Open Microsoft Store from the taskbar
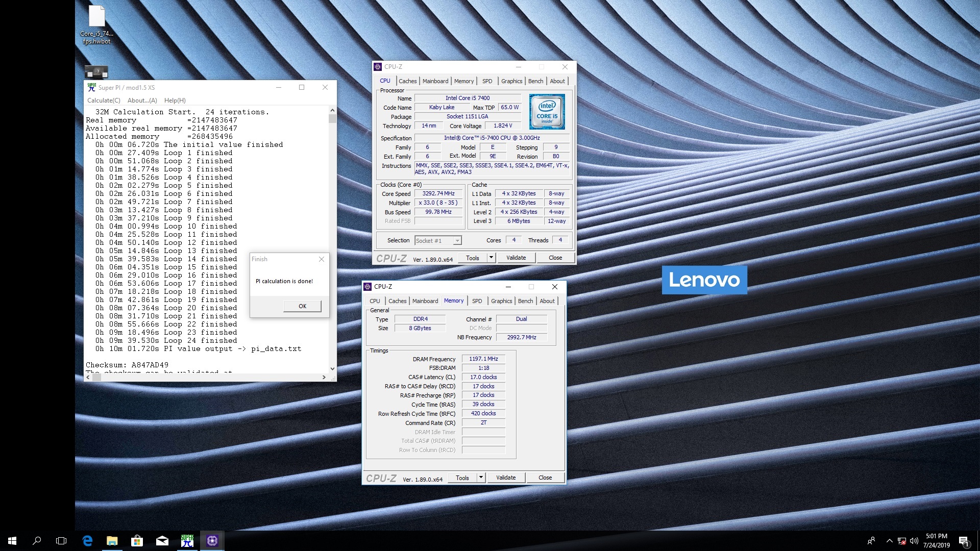 [137, 541]
